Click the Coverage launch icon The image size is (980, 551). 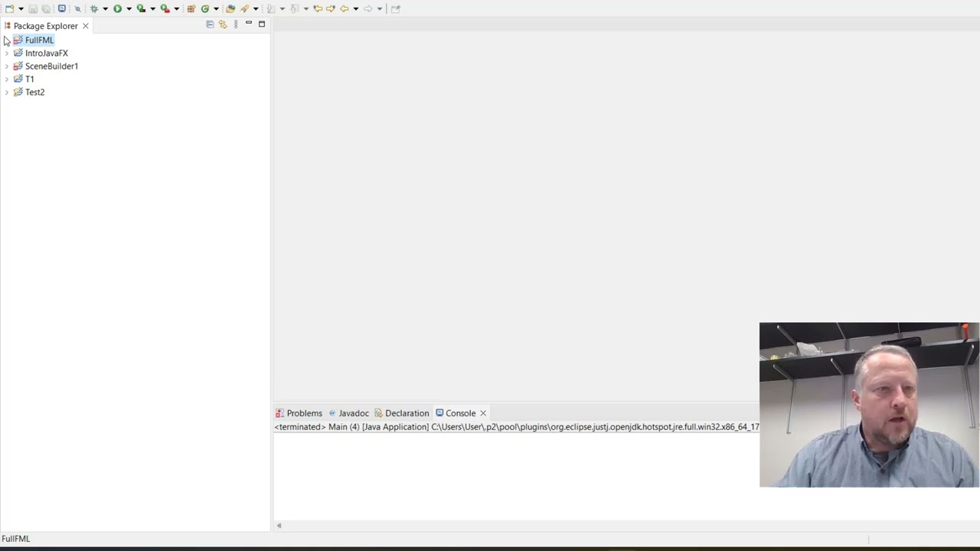[141, 8]
